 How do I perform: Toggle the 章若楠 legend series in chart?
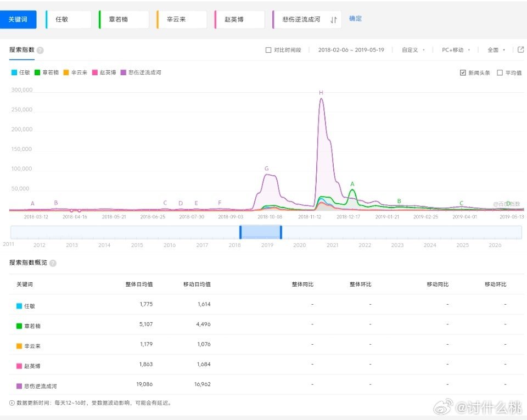pyautogui.click(x=47, y=72)
